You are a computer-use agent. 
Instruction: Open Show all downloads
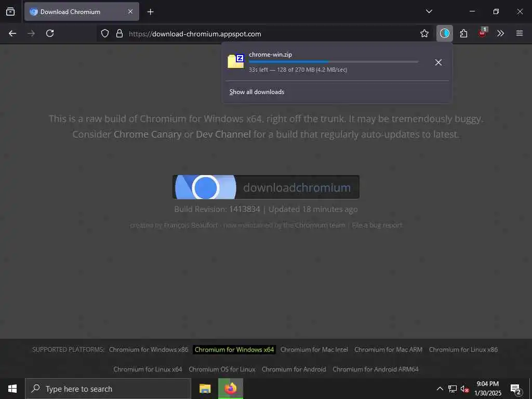(x=257, y=92)
